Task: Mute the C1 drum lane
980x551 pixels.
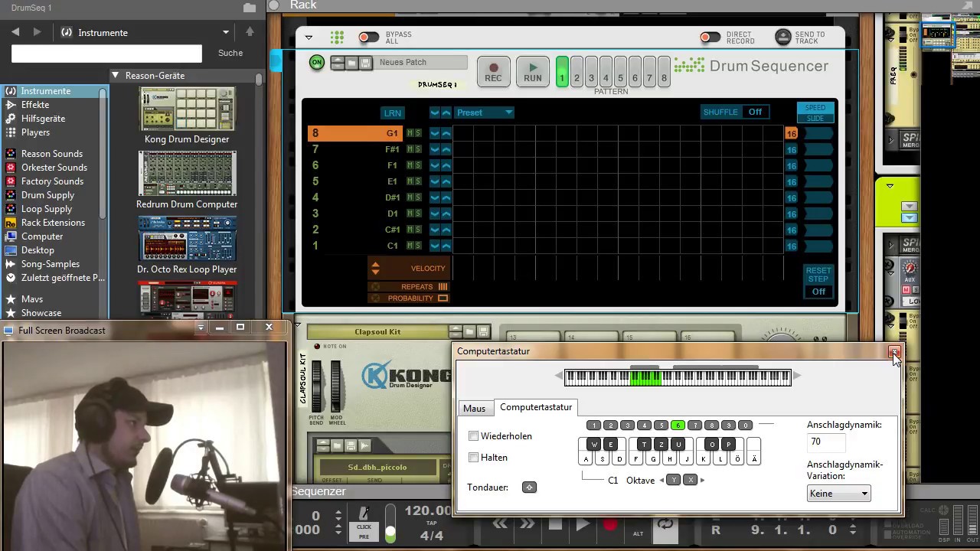Action: 410,246
